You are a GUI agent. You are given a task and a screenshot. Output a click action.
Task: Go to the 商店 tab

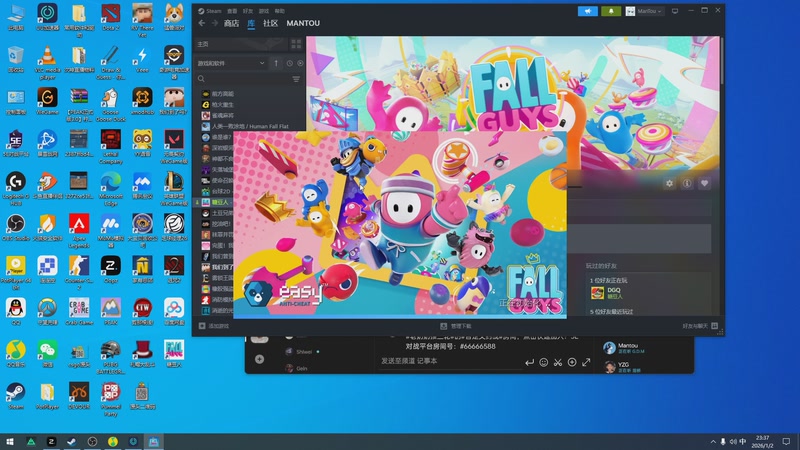[231, 23]
